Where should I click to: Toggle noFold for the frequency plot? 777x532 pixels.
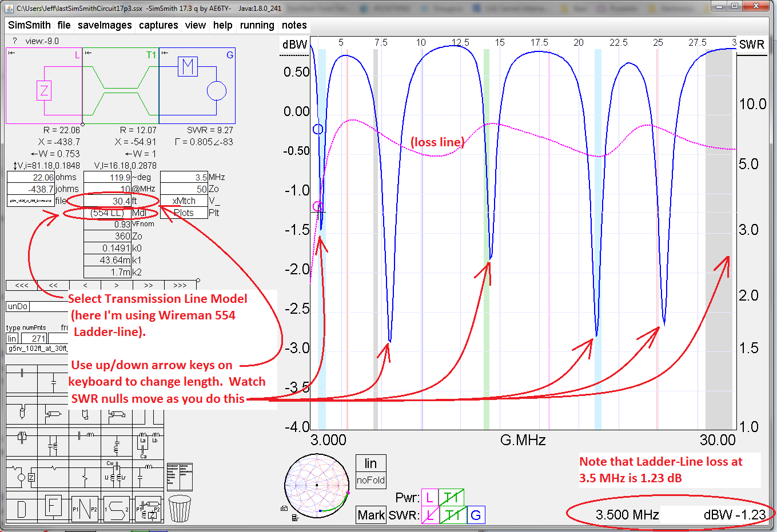(x=371, y=480)
